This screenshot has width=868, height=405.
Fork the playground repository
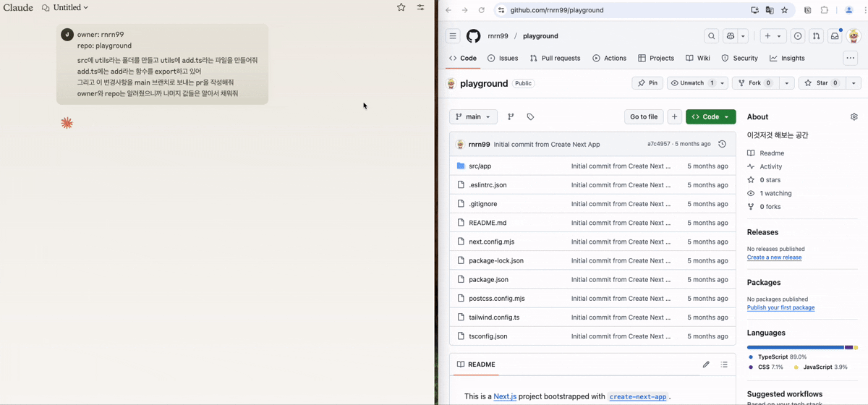756,83
